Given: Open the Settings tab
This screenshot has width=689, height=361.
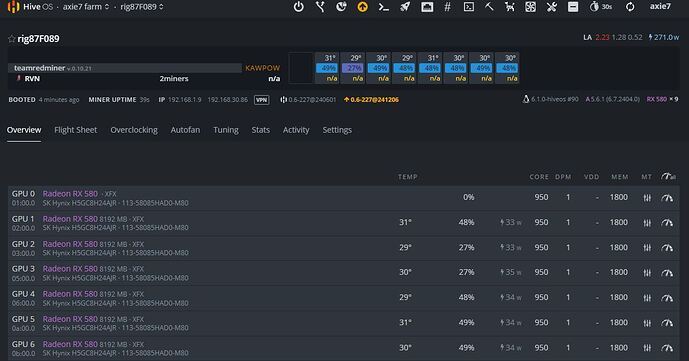Looking at the screenshot, I should pyautogui.click(x=337, y=130).
